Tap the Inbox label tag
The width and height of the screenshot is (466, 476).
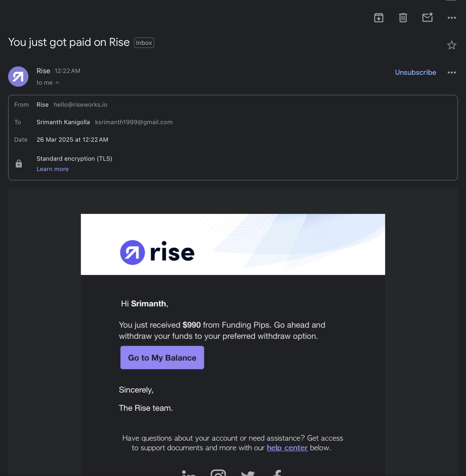click(x=144, y=43)
